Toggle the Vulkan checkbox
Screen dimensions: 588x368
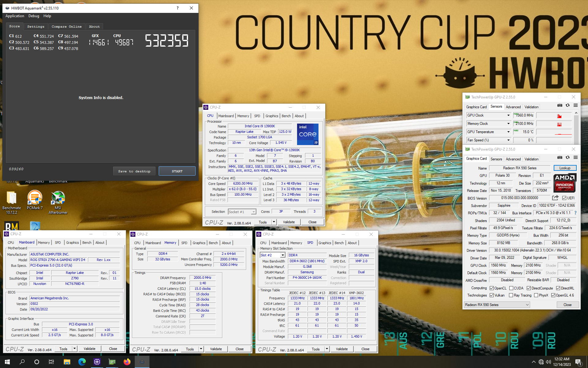point(492,295)
